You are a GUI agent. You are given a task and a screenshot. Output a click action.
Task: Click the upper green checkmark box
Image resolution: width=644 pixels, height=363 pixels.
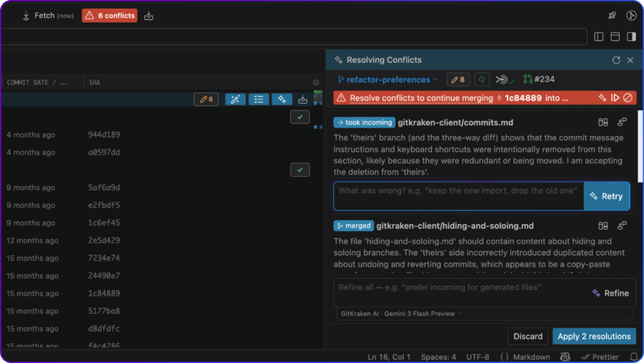tap(300, 117)
